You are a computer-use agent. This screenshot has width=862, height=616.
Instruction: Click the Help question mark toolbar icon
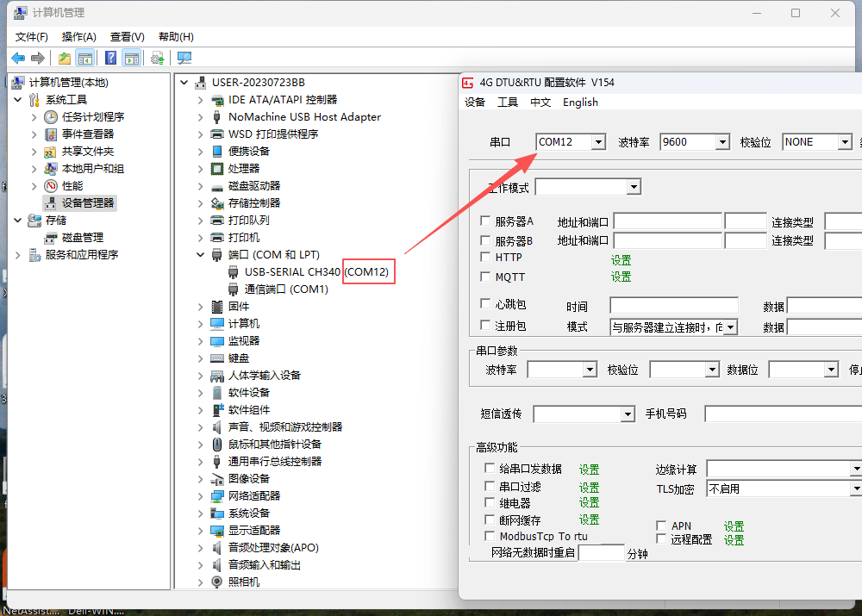[x=110, y=58]
